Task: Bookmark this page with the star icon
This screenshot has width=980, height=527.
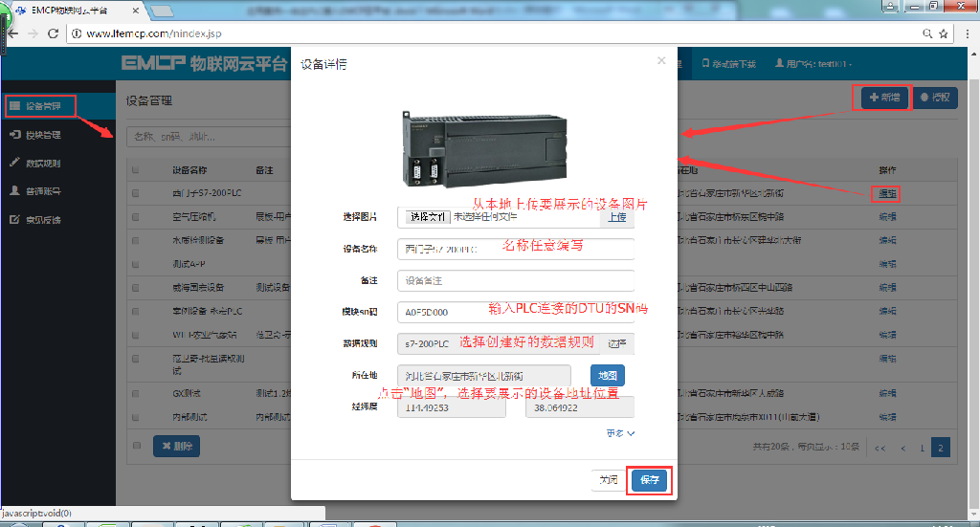Action: tap(943, 33)
